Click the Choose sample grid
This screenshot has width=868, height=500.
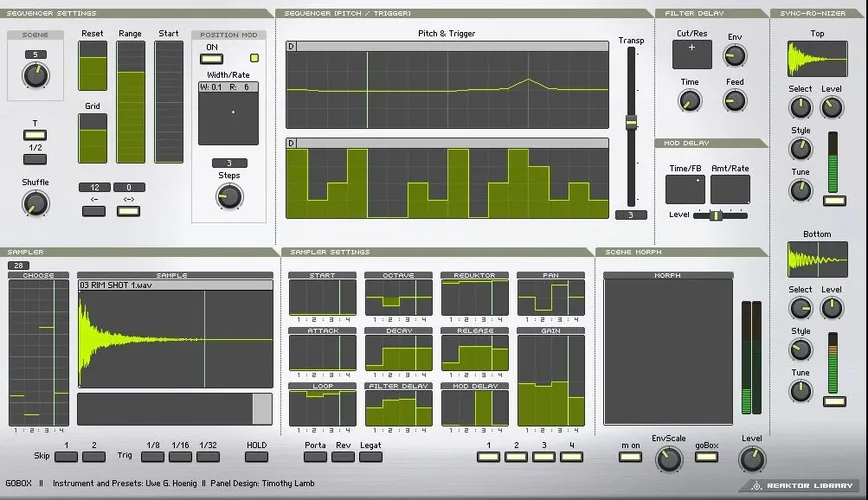[38, 353]
